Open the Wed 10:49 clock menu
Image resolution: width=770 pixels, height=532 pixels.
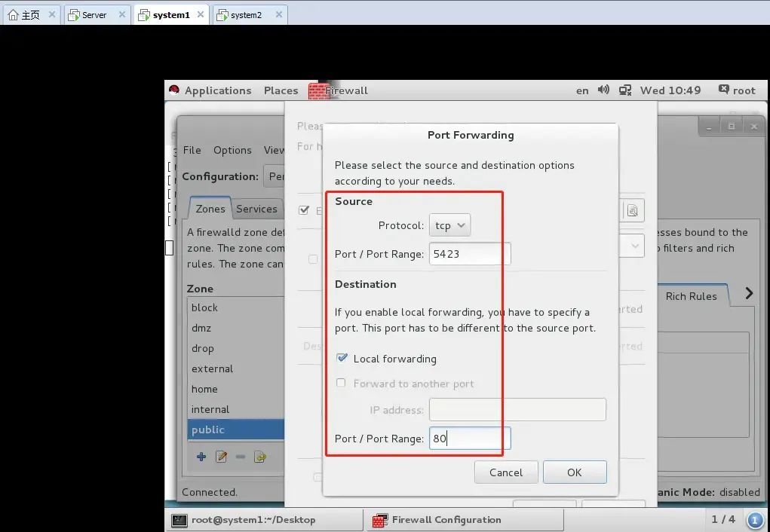coord(670,90)
